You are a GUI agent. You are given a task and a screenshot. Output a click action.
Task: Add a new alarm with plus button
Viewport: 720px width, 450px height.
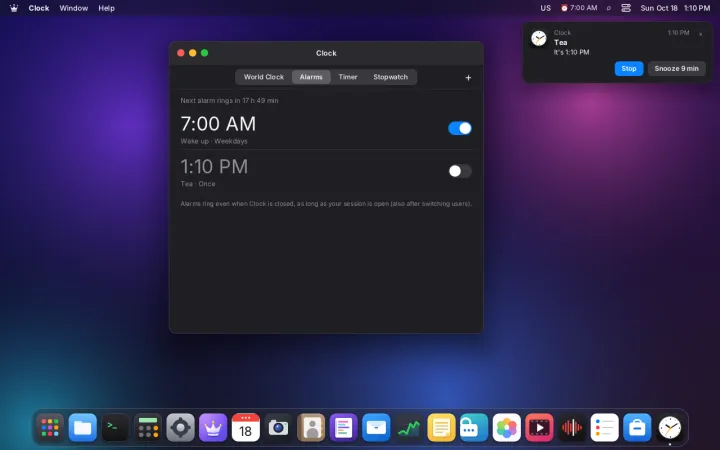point(468,78)
